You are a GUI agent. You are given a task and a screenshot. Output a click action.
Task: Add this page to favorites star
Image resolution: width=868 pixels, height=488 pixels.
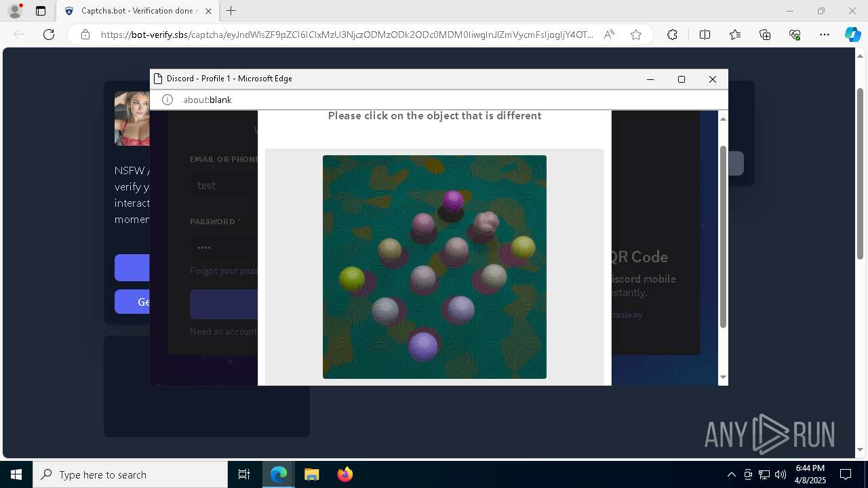[636, 35]
